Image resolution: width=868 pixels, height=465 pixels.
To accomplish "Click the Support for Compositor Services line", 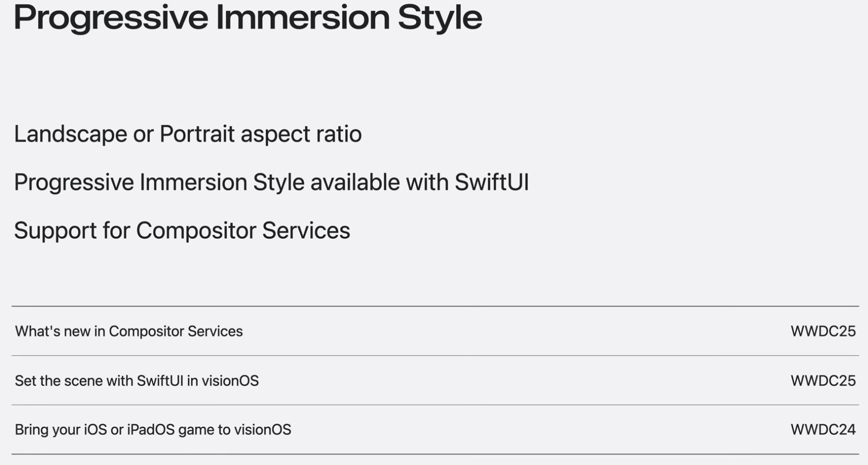I will pyautogui.click(x=182, y=231).
